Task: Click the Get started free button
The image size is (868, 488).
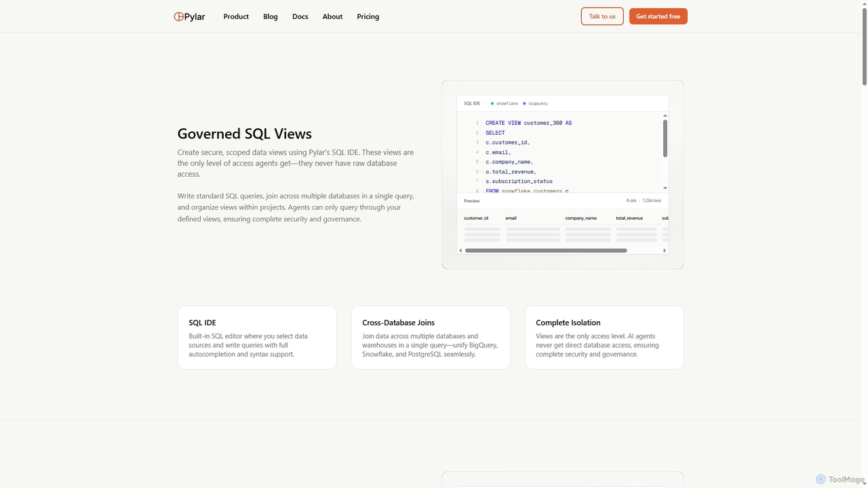Action: click(658, 16)
